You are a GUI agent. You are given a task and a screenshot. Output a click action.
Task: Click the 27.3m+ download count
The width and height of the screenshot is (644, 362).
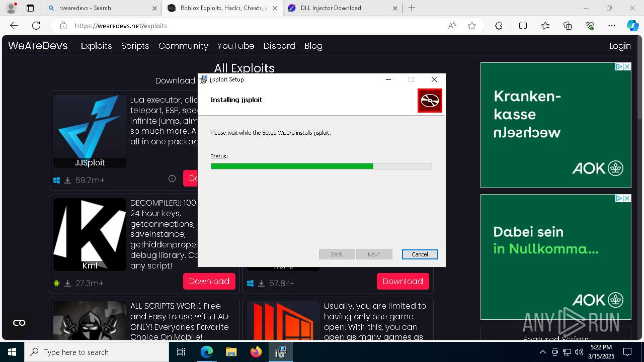click(90, 284)
